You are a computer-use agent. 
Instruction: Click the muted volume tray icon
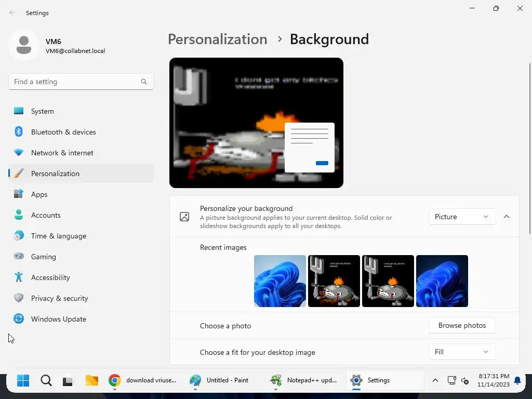point(465,381)
